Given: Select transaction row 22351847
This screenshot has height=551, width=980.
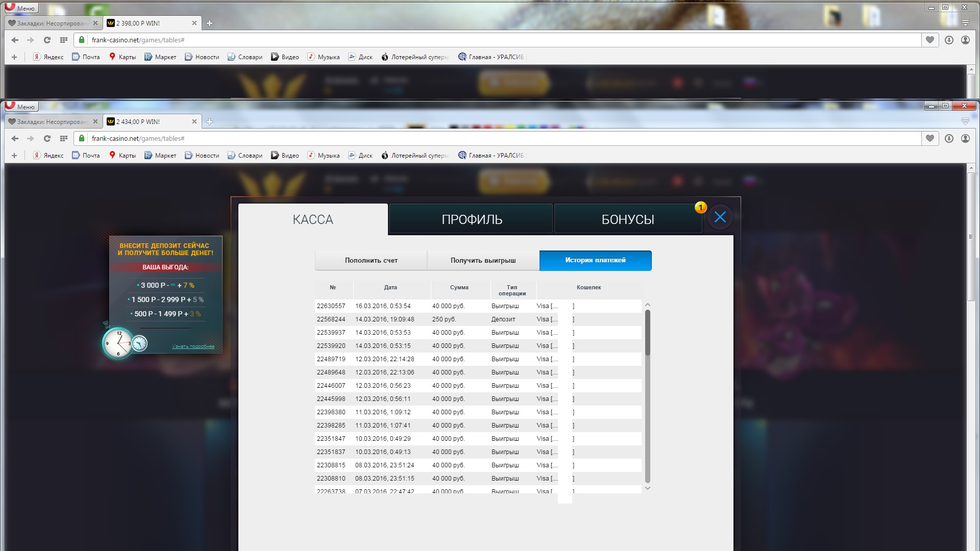Looking at the screenshot, I should point(478,439).
